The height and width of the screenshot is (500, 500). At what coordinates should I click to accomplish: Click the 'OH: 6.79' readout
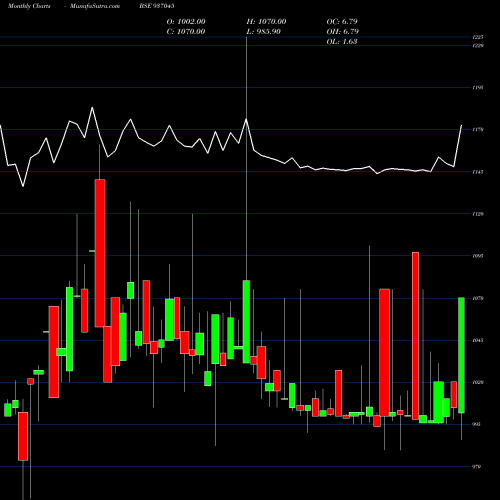(x=343, y=32)
